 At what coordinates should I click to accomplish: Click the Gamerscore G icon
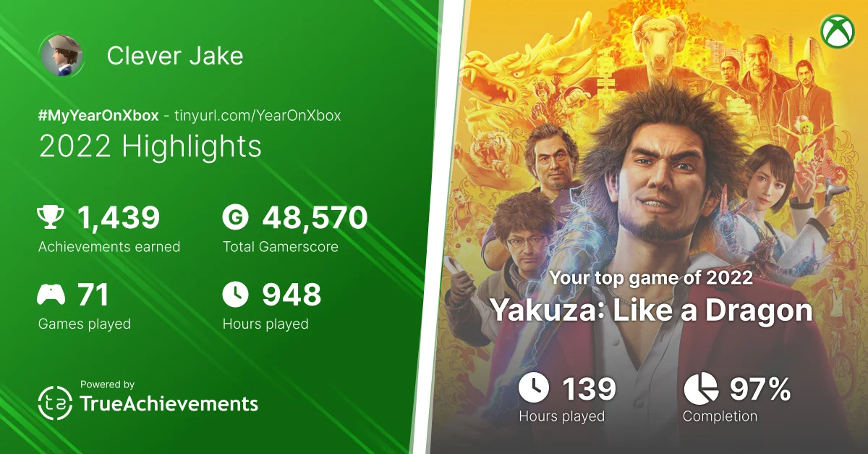point(236,217)
